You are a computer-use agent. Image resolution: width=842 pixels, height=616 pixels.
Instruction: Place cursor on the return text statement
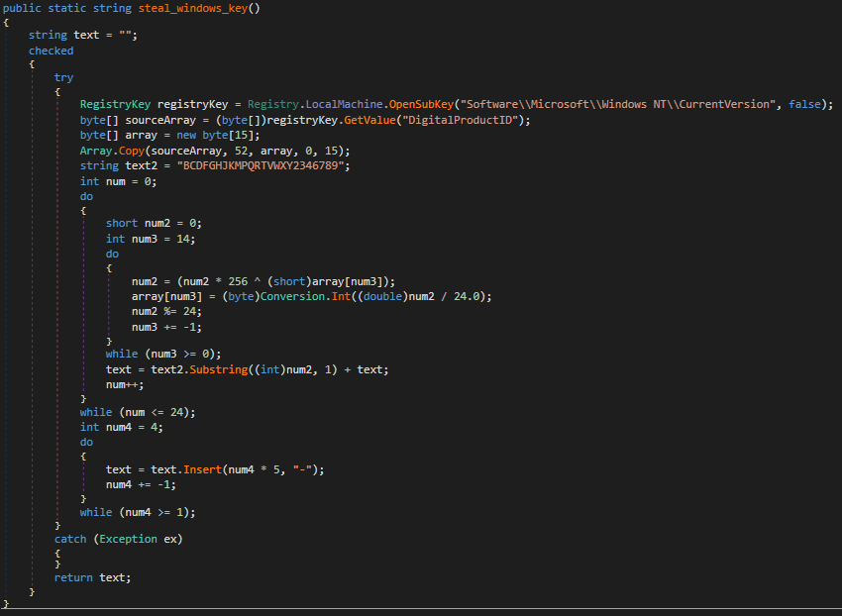click(92, 577)
